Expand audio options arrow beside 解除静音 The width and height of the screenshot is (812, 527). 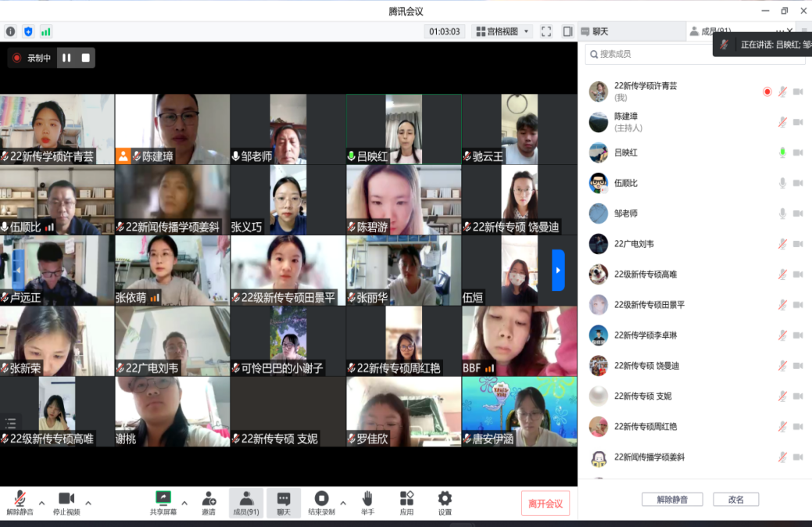coord(41,503)
